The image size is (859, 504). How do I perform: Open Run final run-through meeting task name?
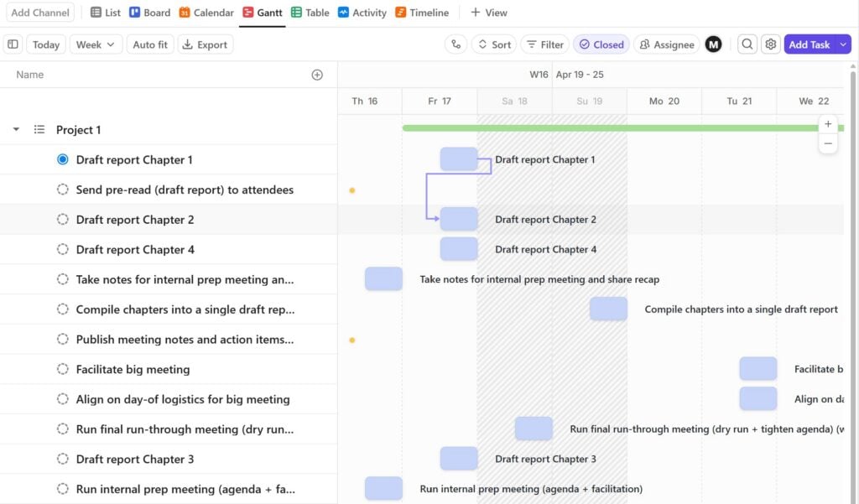tap(185, 429)
